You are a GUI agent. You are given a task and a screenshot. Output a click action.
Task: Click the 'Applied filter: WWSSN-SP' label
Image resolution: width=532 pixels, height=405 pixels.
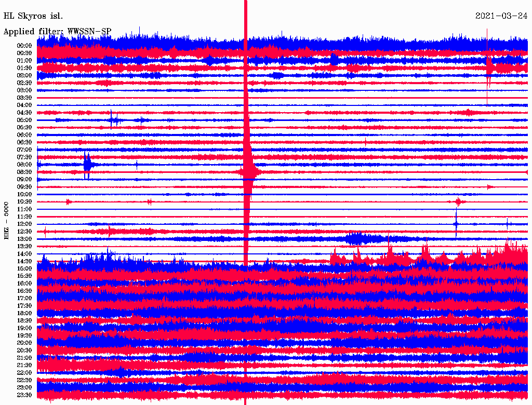pos(57,32)
